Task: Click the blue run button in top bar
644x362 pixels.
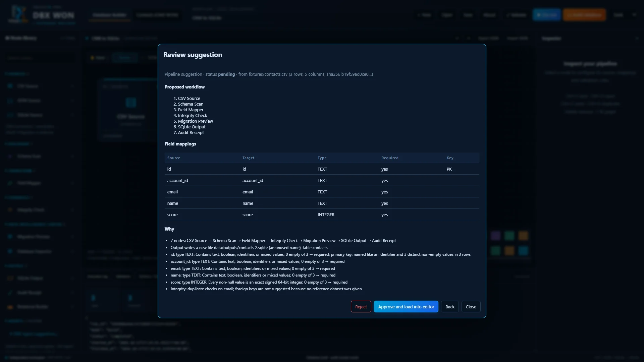Action: [x=547, y=15]
